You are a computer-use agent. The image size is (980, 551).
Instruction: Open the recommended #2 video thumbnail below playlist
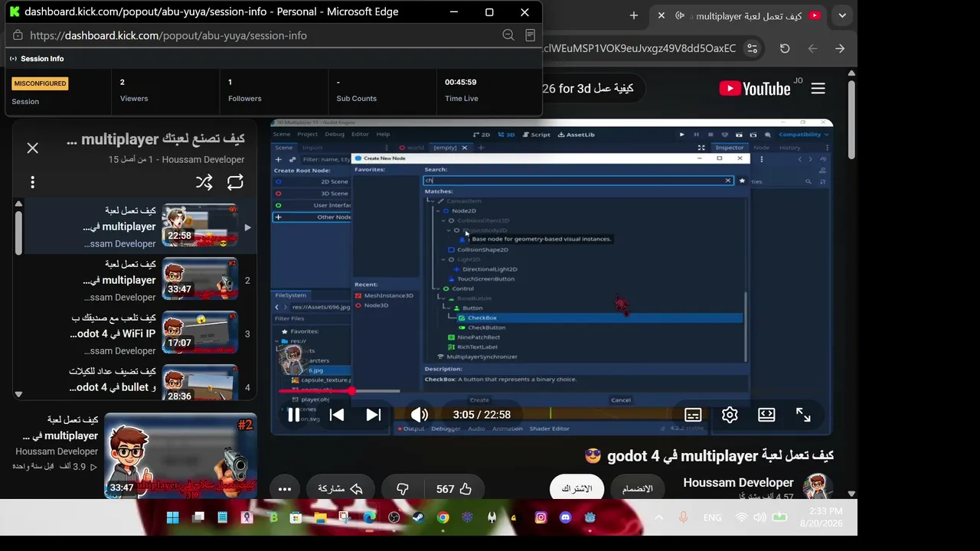[181, 455]
